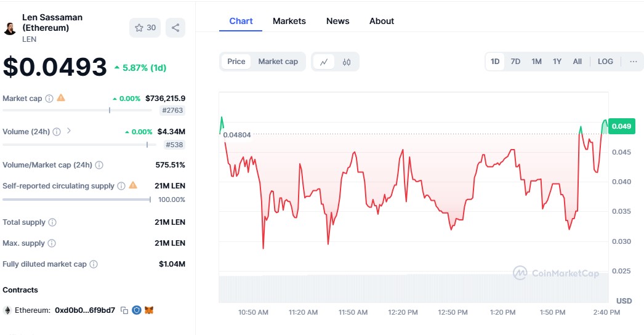Screen dimensions: 644x335
Task: Click the volume bars below chart
Action: point(414,289)
